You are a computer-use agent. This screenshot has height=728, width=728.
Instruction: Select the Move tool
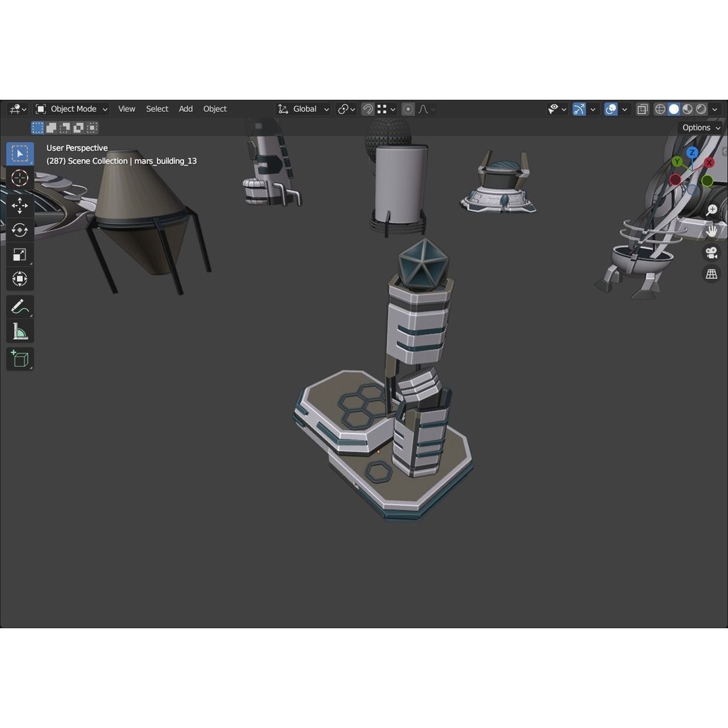point(20,206)
